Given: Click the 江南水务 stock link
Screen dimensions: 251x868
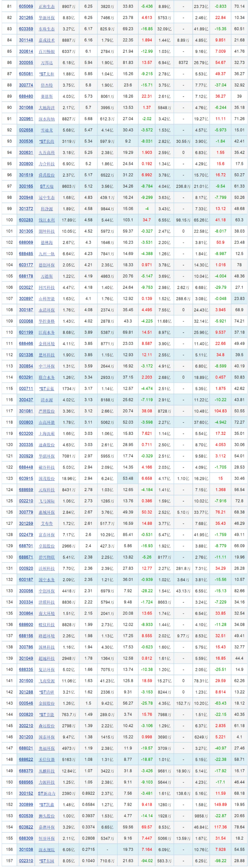Looking at the screenshot, I should click(47, 332).
